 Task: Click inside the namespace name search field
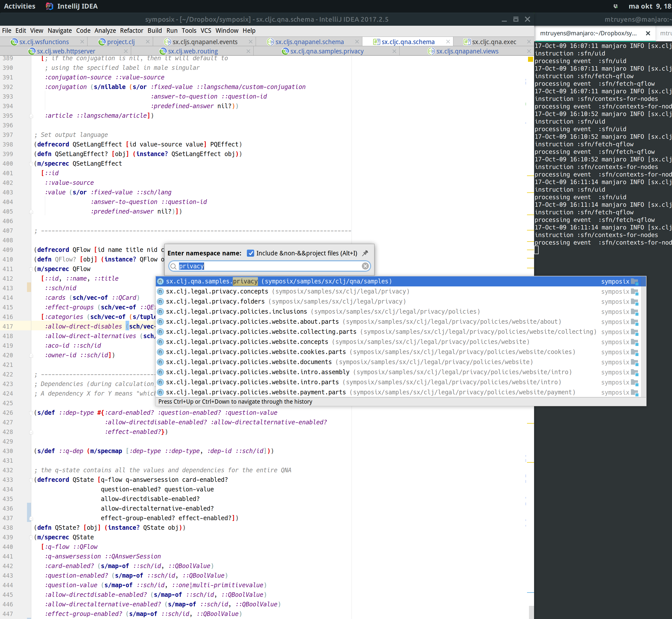point(268,266)
